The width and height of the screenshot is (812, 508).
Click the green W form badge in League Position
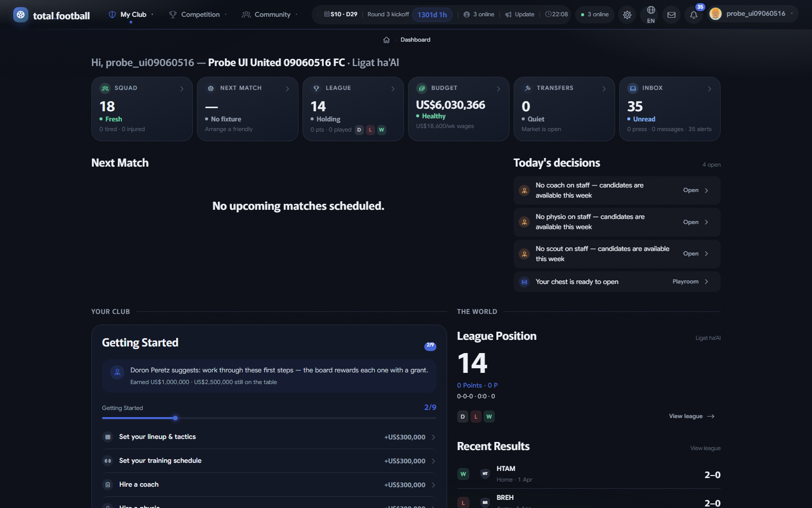(489, 417)
